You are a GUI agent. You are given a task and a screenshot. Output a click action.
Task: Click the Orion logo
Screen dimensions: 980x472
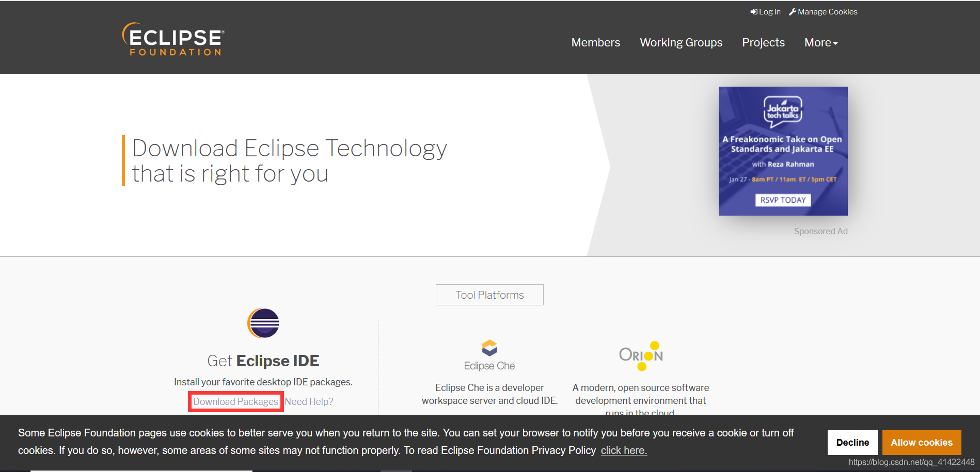coord(641,355)
